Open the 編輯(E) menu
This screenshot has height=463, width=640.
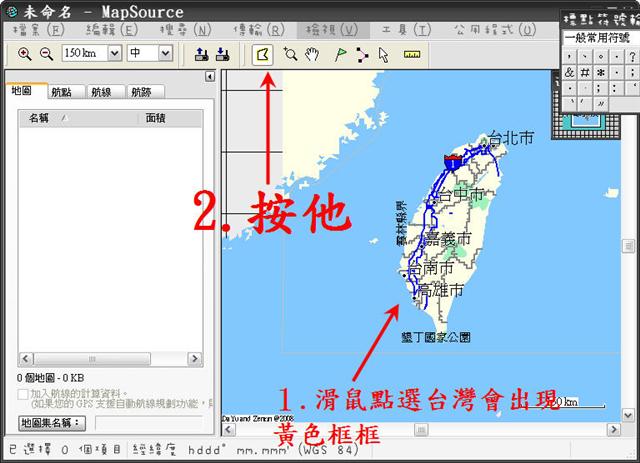tap(112, 30)
